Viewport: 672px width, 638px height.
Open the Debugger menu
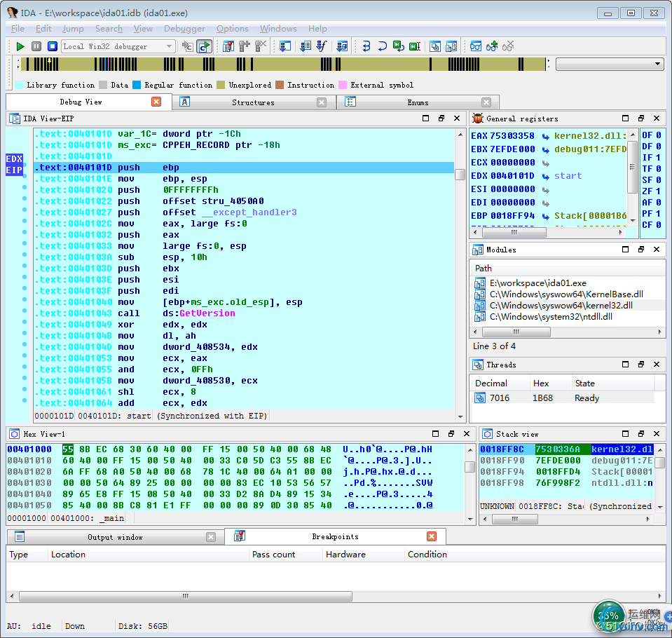pos(184,29)
